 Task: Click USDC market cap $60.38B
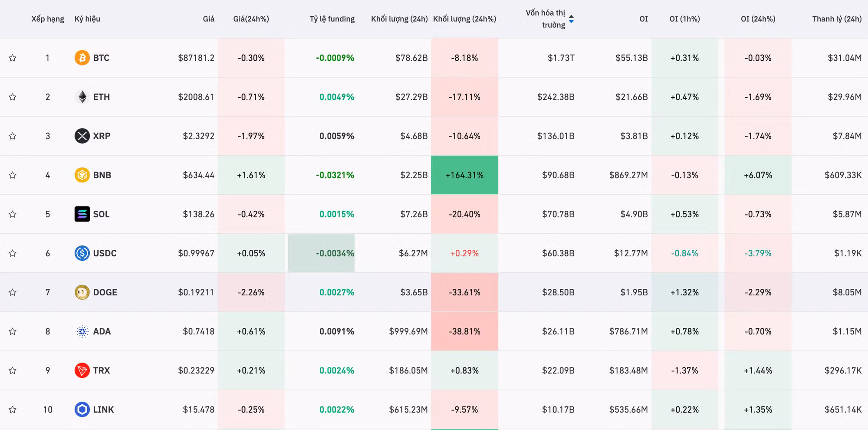(558, 253)
